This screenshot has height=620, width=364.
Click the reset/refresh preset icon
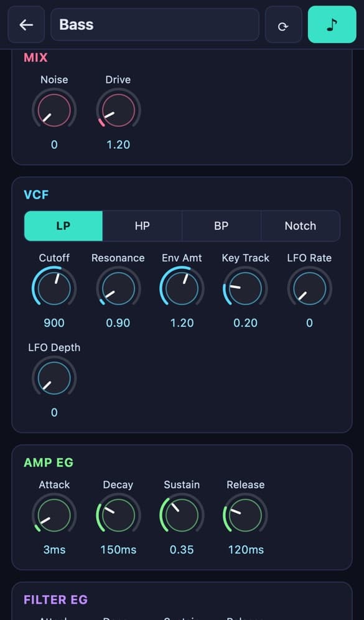click(x=283, y=24)
